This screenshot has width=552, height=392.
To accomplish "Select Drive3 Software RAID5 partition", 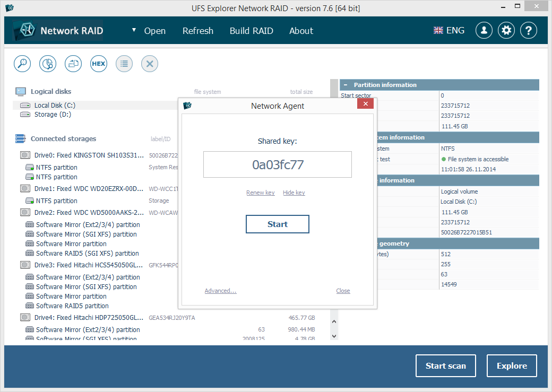I will (72, 306).
